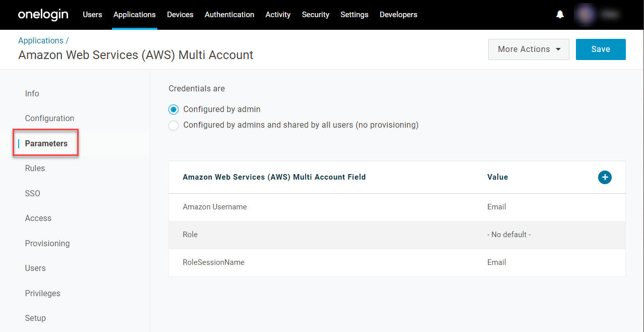Switch to the Setup sidebar tab
The width and height of the screenshot is (644, 332).
(x=35, y=318)
